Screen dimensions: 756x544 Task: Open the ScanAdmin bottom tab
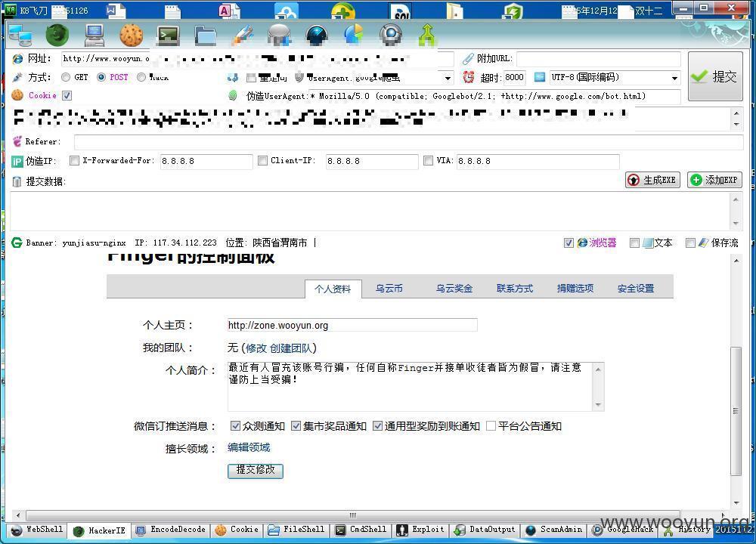tap(555, 530)
